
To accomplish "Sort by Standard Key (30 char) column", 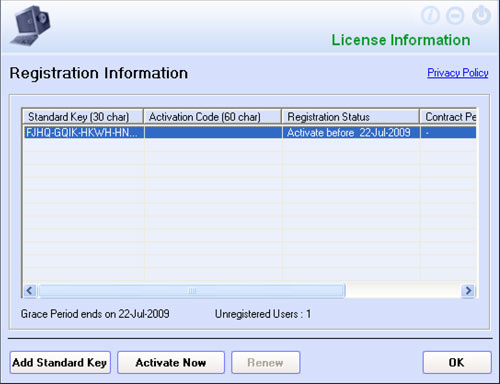I will click(x=83, y=117).
